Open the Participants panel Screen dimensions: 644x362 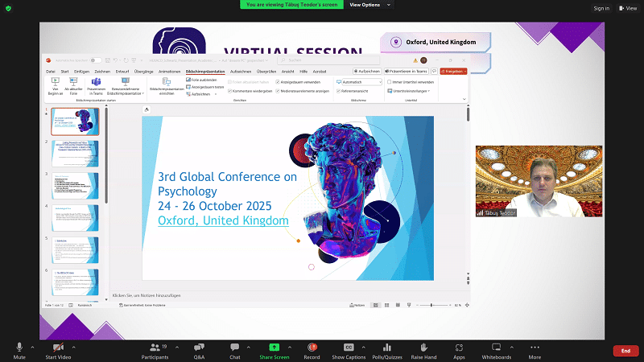tap(154, 346)
